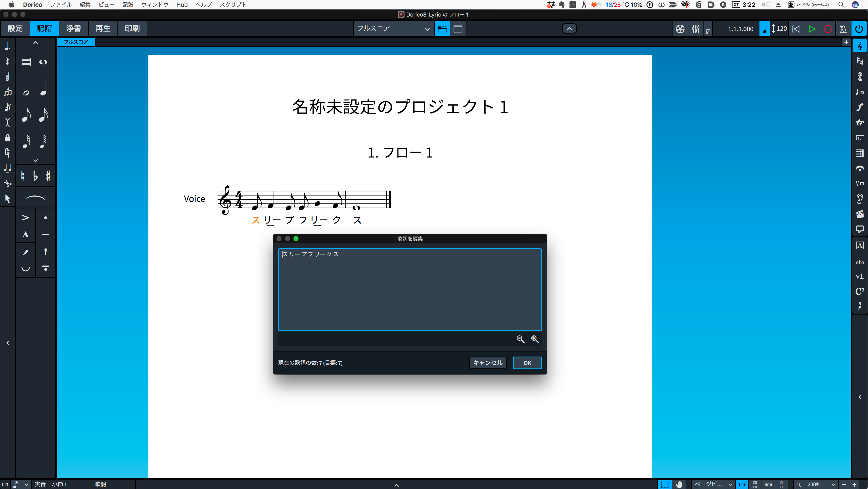Image resolution: width=868 pixels, height=489 pixels.
Task: Switch to the 浄書 mode tab
Action: pyautogui.click(x=73, y=28)
